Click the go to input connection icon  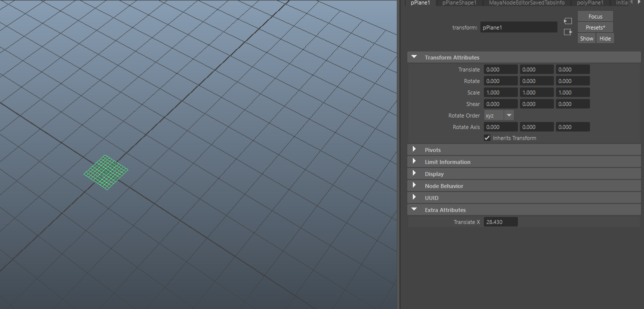tap(567, 21)
